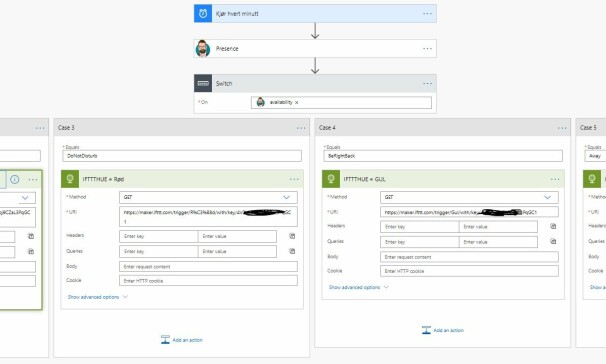
Task: Open the Case 3 ellipsis menu
Action: 301,128
